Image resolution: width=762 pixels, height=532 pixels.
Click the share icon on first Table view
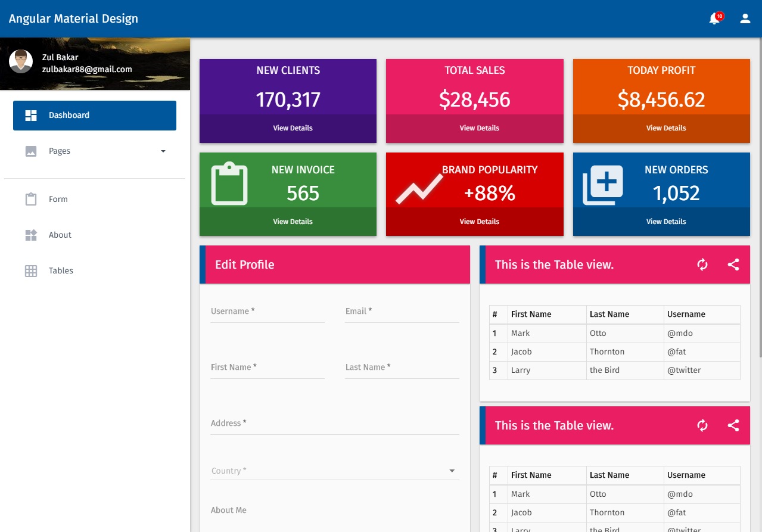click(733, 265)
